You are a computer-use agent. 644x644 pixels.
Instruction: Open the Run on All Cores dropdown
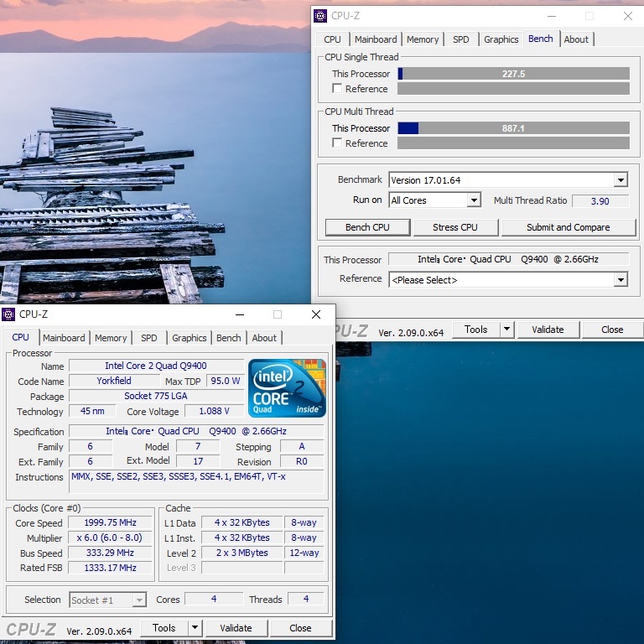(x=474, y=200)
